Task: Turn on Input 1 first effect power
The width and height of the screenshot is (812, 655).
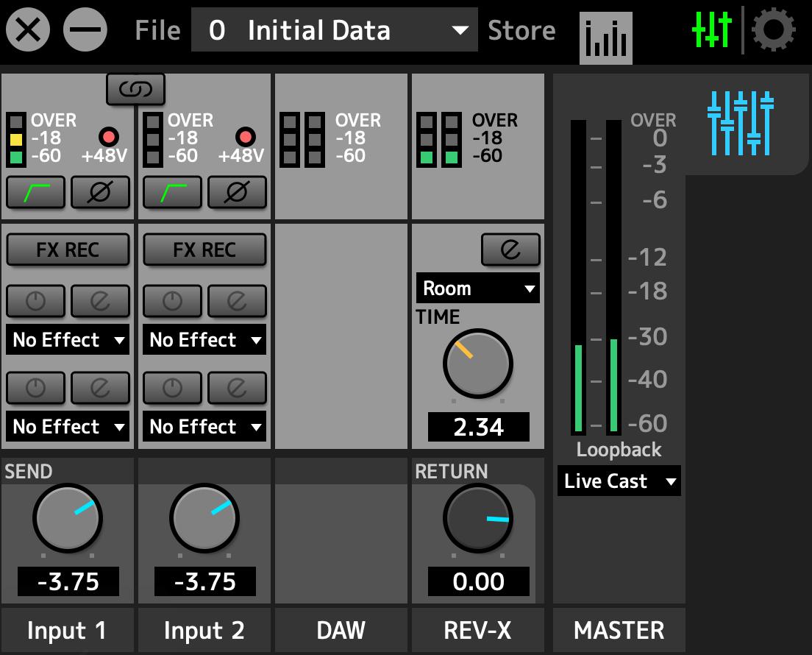Action: click(36, 301)
